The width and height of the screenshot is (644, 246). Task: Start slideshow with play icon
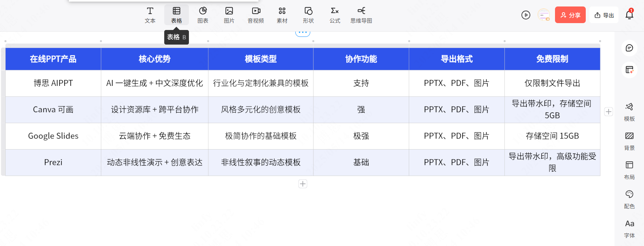coord(526,15)
